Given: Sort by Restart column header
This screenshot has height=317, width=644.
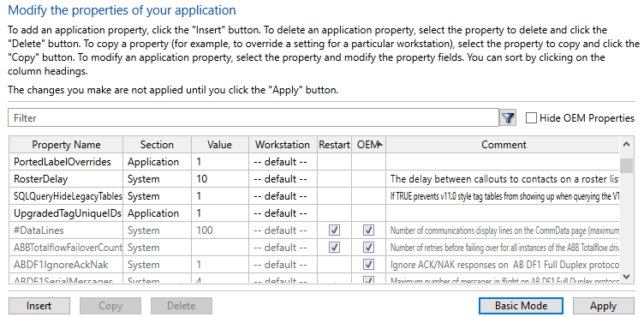Looking at the screenshot, I should pos(334,145).
